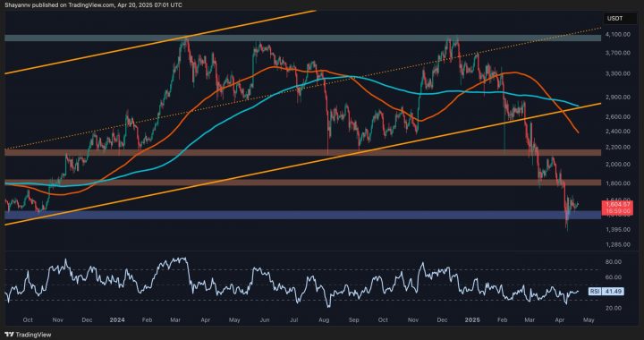Click the Sep label on time axis
The image size is (644, 340).
coord(354,320)
